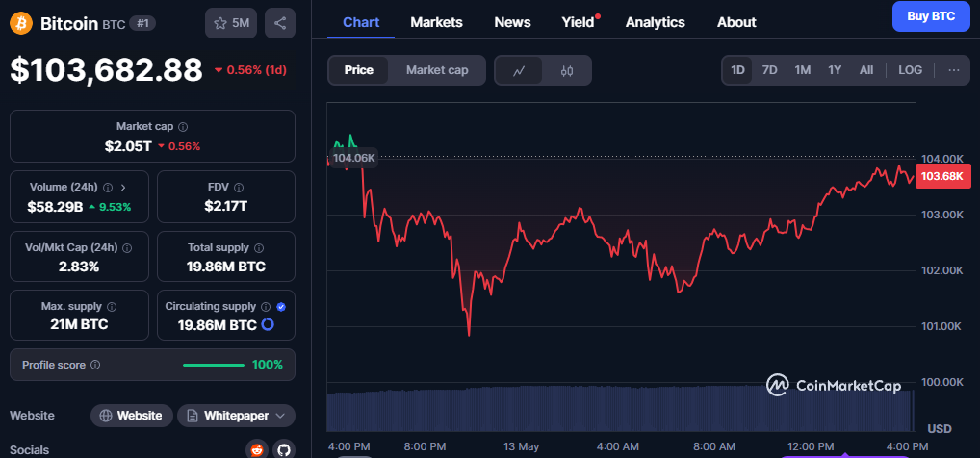Open Circulating supply info icon

tap(266, 307)
